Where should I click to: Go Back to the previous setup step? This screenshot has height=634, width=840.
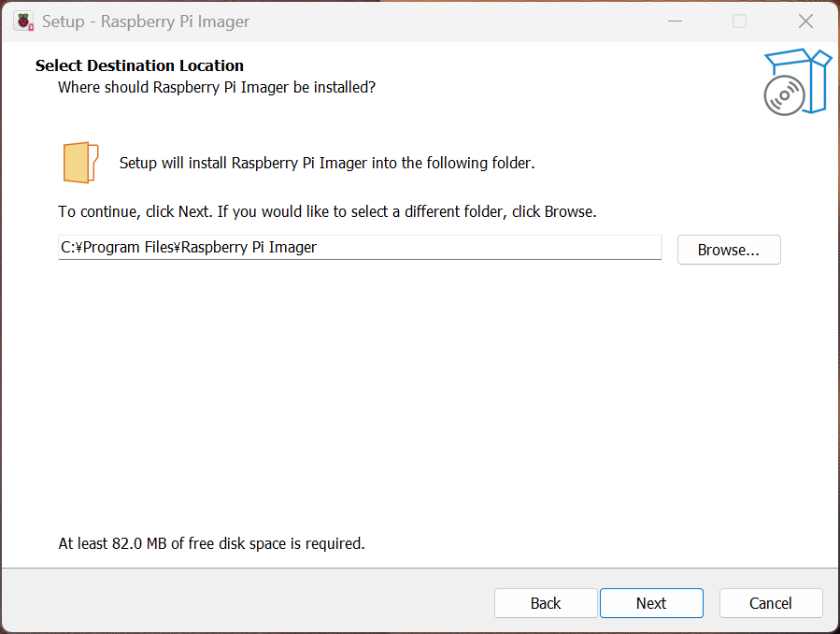click(x=545, y=603)
